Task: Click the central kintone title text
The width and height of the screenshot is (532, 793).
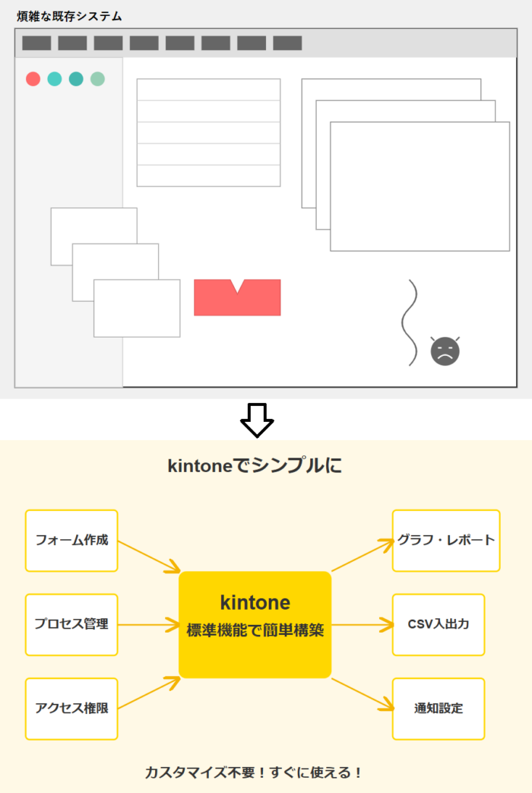Action: pos(255,603)
